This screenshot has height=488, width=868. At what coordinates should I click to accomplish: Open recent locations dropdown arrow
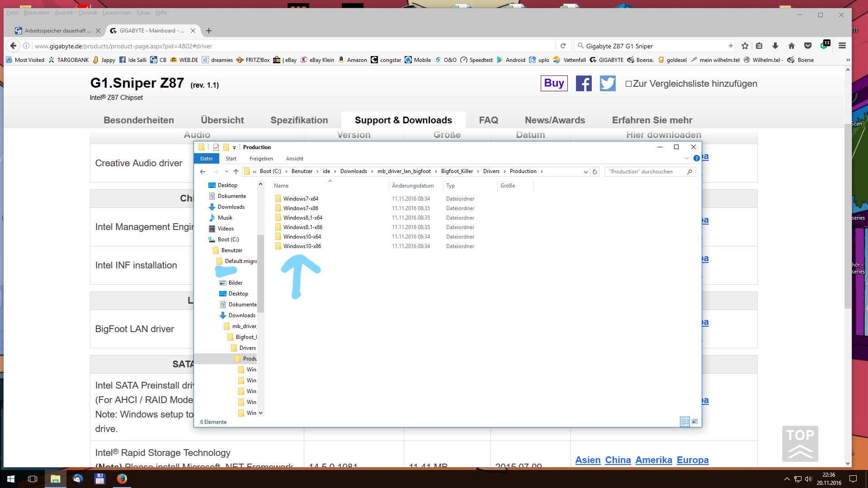226,172
